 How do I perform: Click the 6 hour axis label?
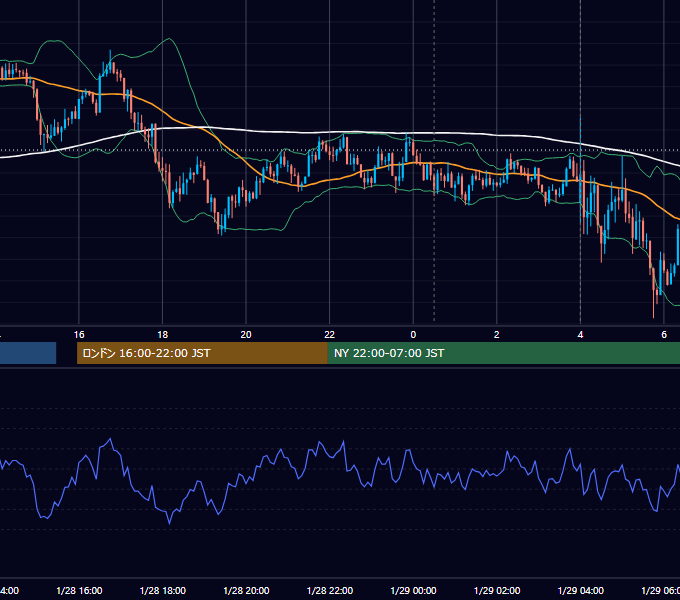pyautogui.click(x=664, y=335)
